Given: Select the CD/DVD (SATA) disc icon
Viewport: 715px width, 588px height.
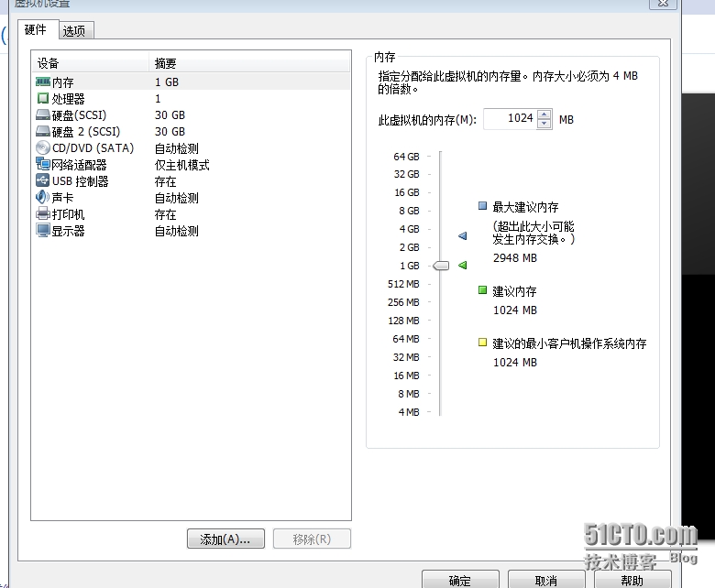Looking at the screenshot, I should (43, 147).
